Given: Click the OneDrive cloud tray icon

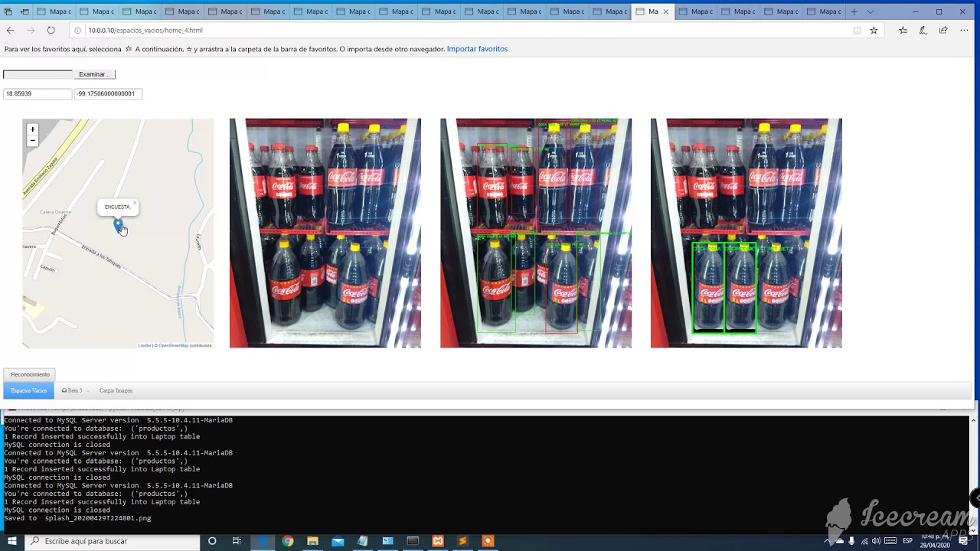Looking at the screenshot, I should pyautogui.click(x=839, y=541).
